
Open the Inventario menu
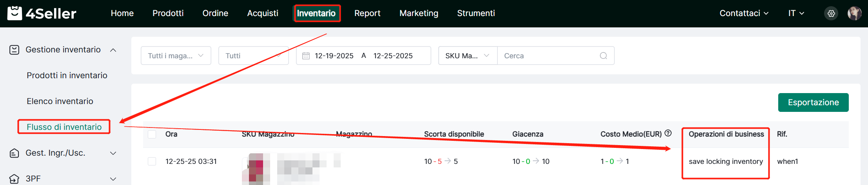pyautogui.click(x=316, y=13)
